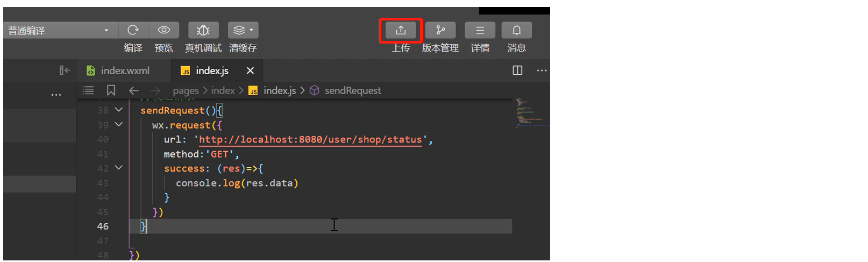Click the 'GET' method value
Viewport: 868px width, 262px height.
[219, 154]
